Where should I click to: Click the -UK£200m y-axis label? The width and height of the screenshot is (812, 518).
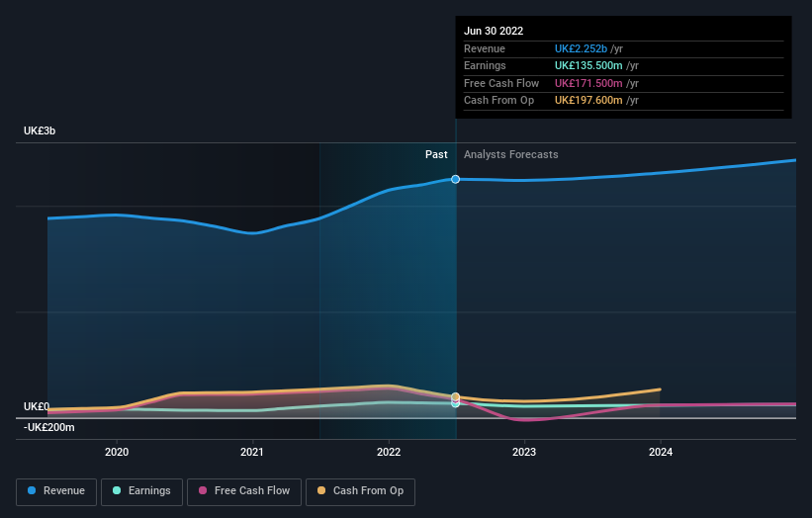point(49,427)
